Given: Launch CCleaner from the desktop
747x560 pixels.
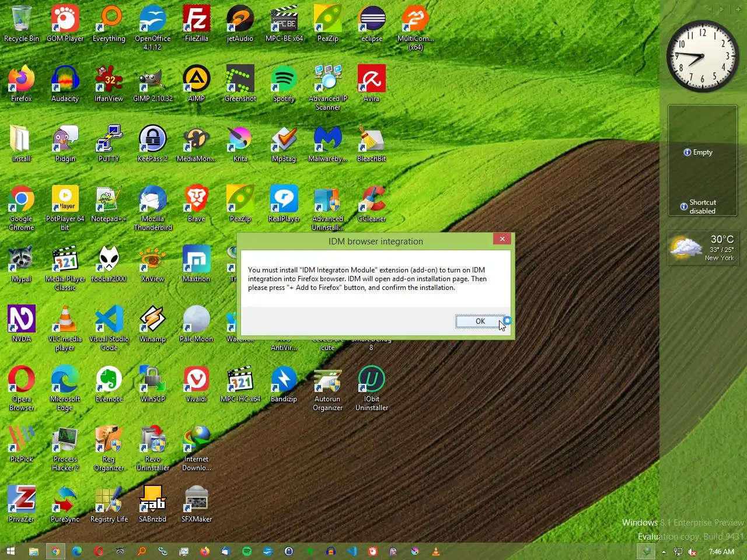Looking at the screenshot, I should [372, 204].
